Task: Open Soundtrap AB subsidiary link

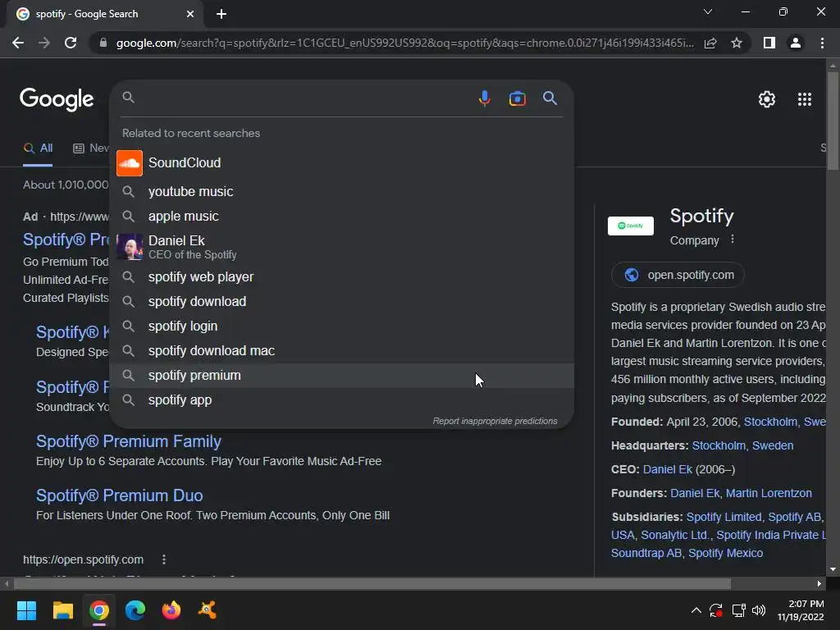Action: click(x=646, y=554)
